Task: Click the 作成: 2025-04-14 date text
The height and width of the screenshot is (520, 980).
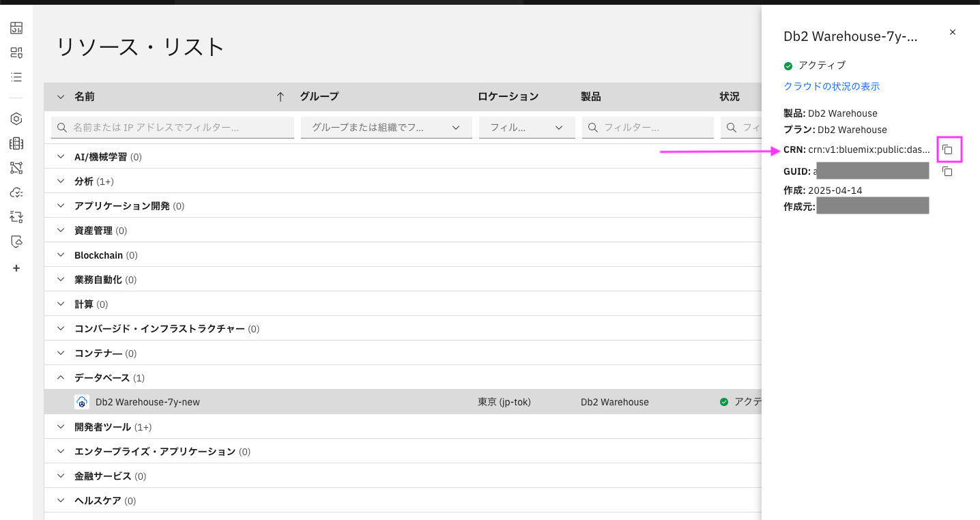Action: coord(823,190)
